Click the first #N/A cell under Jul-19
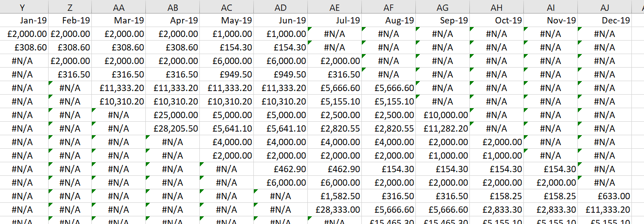Viewport: 644px width, 224px height. (x=334, y=34)
